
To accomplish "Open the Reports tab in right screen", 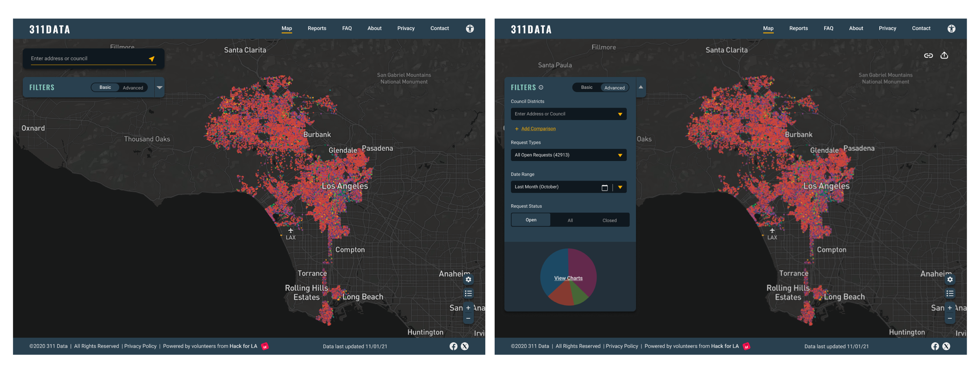I will 798,28.
